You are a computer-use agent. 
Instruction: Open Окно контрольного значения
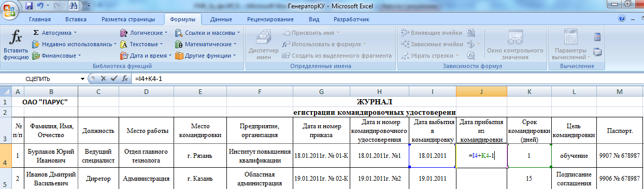pos(514,45)
